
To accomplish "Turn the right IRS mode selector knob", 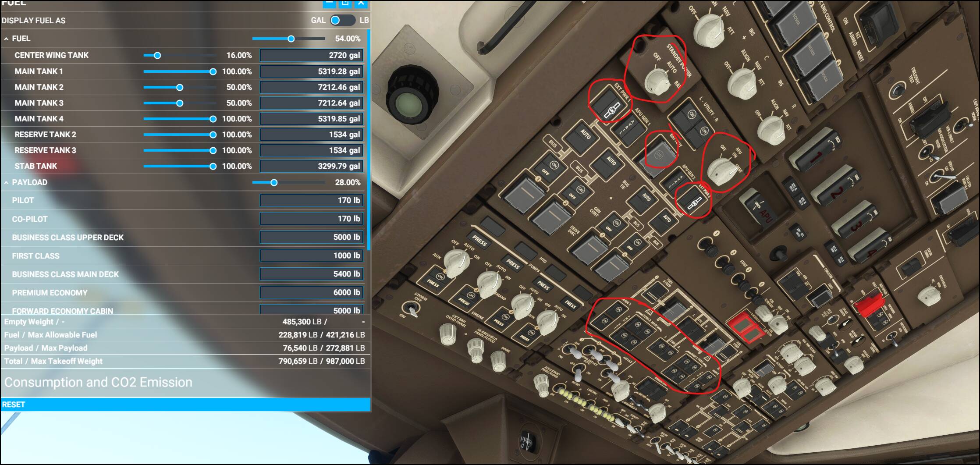I will pyautogui.click(x=771, y=131).
